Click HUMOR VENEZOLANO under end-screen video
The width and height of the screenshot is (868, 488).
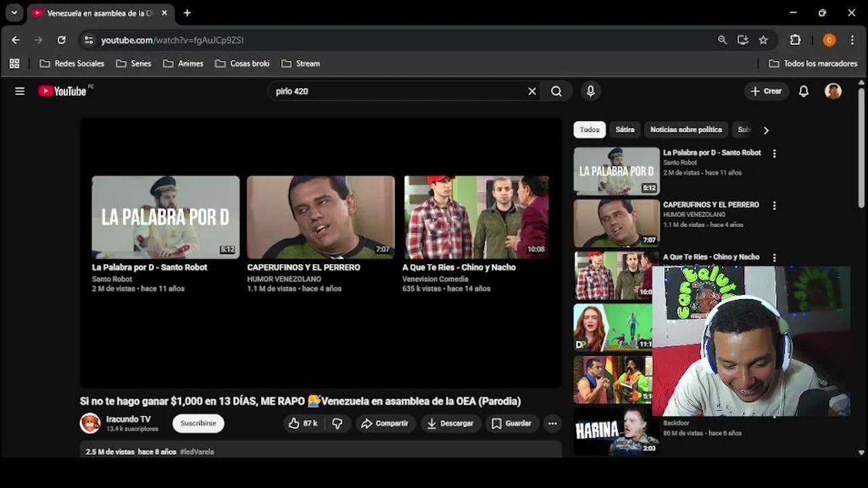(284, 279)
